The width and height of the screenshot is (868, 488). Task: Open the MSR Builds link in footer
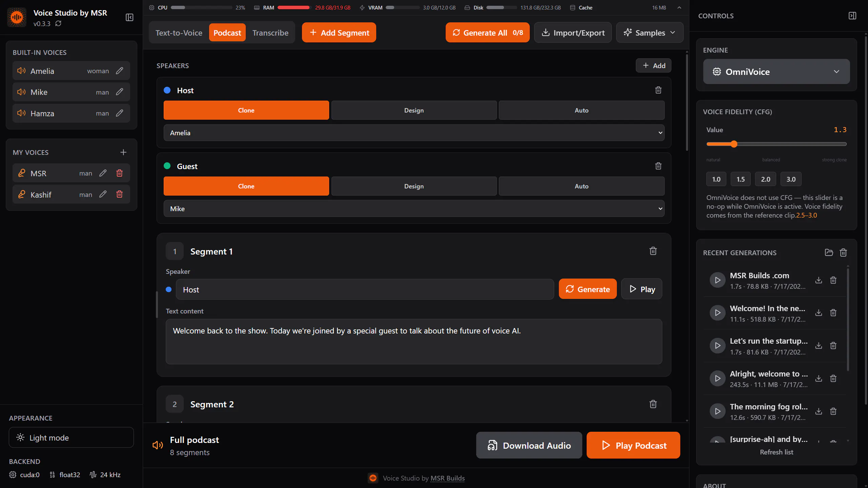point(447,478)
